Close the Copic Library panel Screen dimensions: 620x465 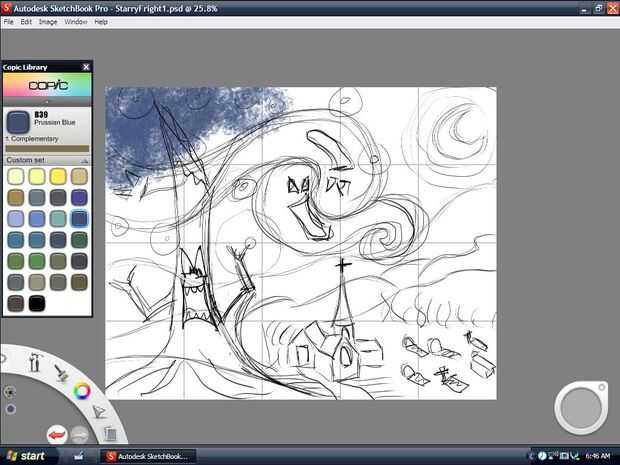pyautogui.click(x=86, y=67)
